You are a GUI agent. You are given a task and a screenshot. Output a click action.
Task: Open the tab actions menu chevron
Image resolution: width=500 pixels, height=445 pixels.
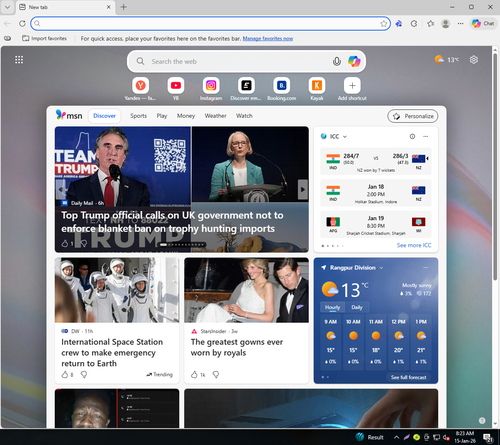[7, 7]
